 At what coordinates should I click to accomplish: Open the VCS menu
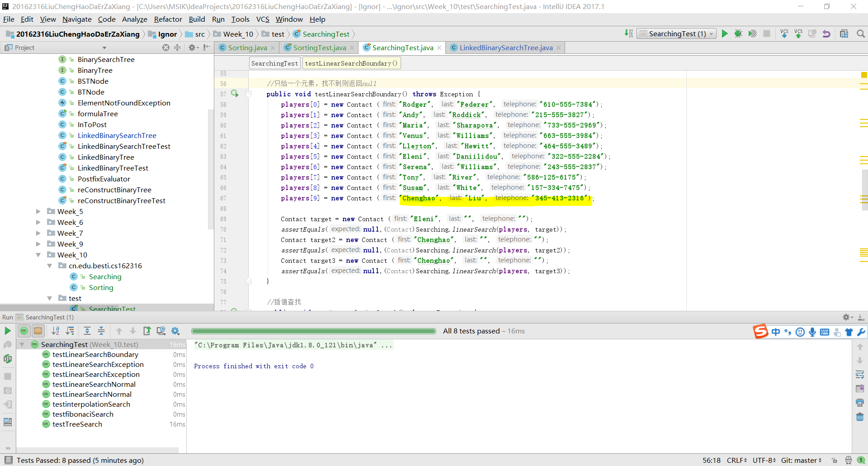coord(263,19)
